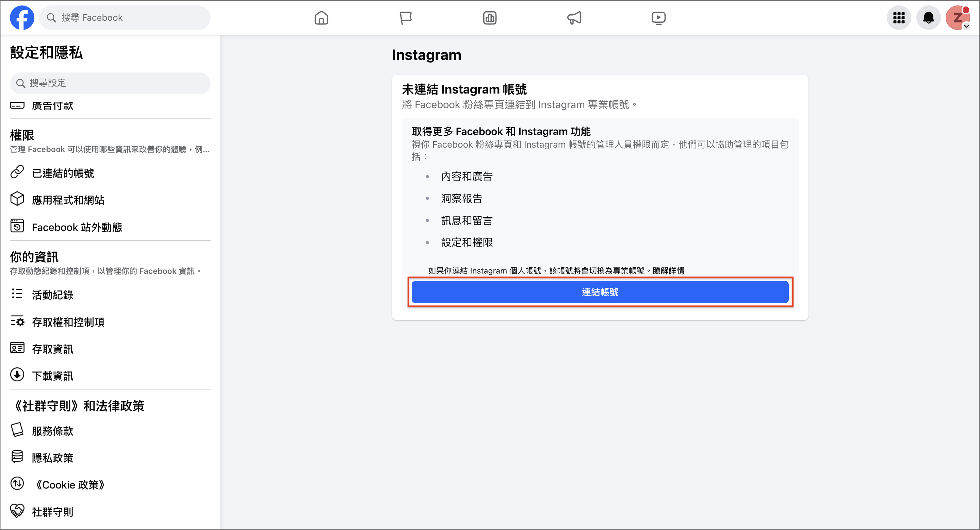The height and width of the screenshot is (530, 980).
Task: Click the 訊息和留言 list item
Action: 467,220
